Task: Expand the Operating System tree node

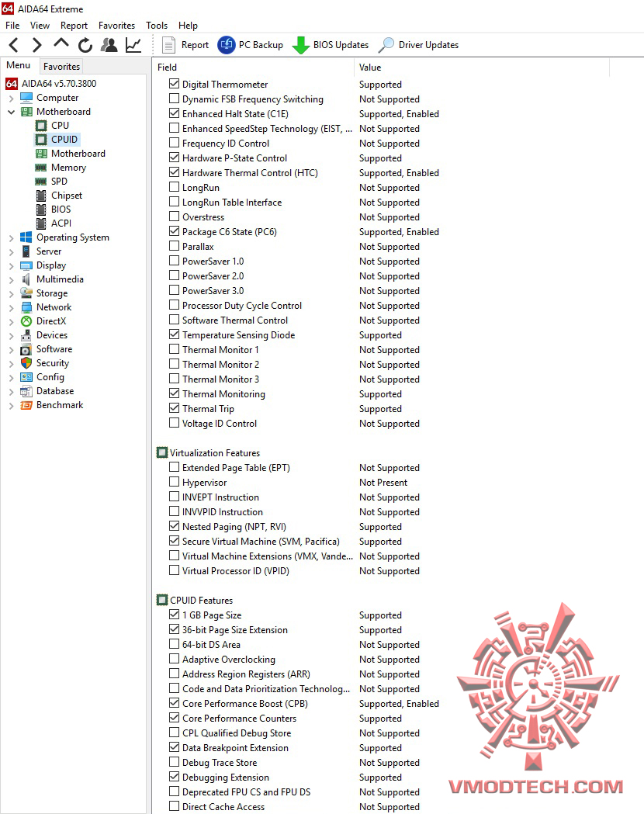Action: pyautogui.click(x=12, y=238)
